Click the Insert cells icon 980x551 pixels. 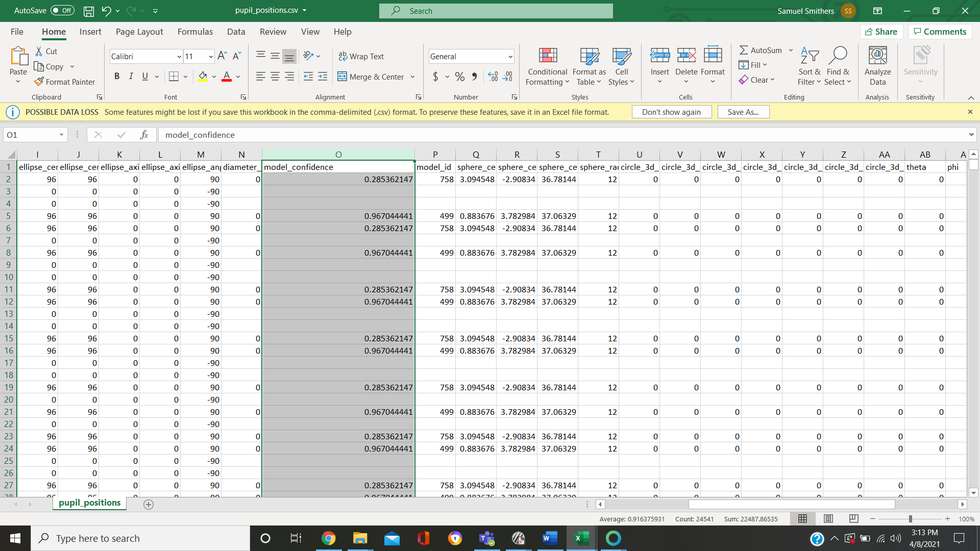pos(659,55)
